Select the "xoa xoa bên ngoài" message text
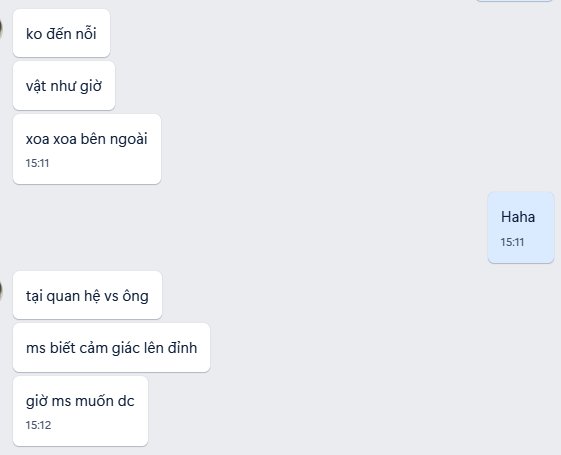 pos(87,139)
